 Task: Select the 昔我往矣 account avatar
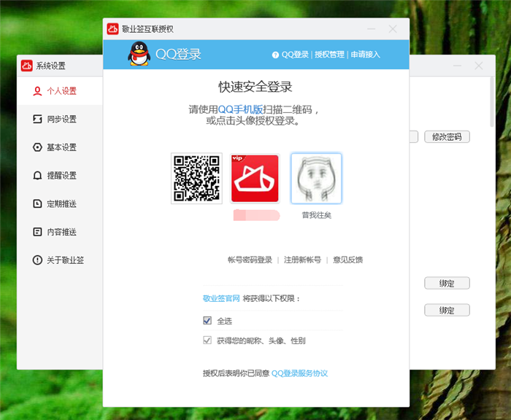[x=316, y=179]
